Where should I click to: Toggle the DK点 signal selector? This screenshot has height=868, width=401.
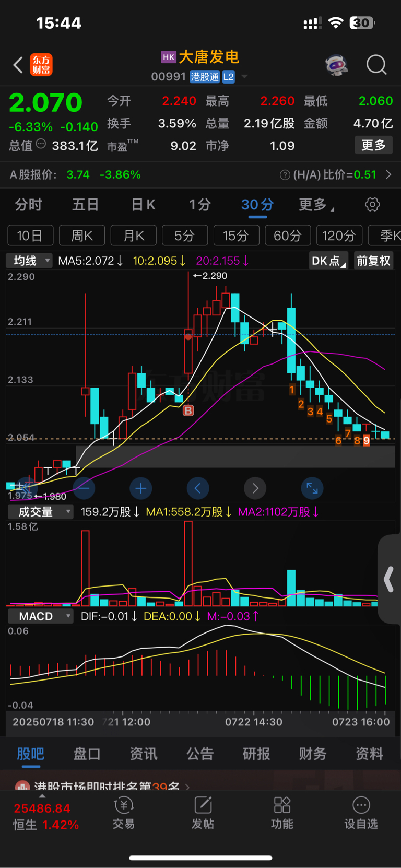tap(328, 261)
